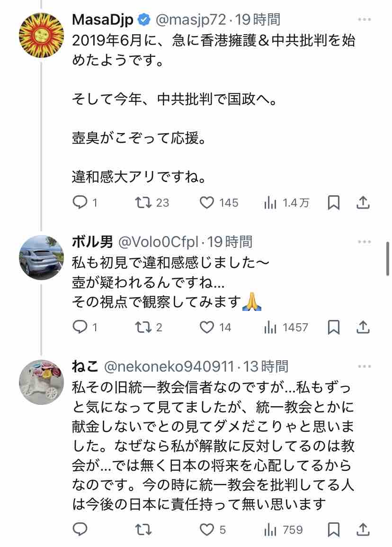Open more options on ボル男's tweet
This screenshot has height=547, width=392.
pos(364,242)
